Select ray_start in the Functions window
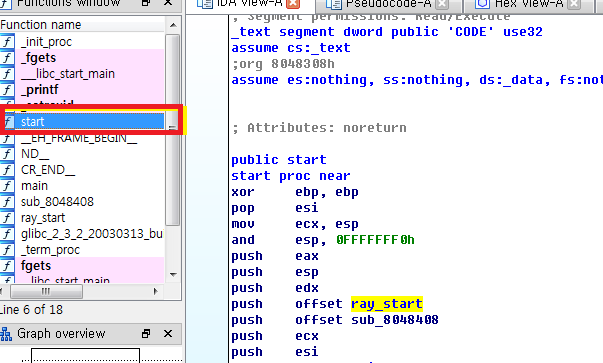The image size is (603, 363). pos(82,218)
